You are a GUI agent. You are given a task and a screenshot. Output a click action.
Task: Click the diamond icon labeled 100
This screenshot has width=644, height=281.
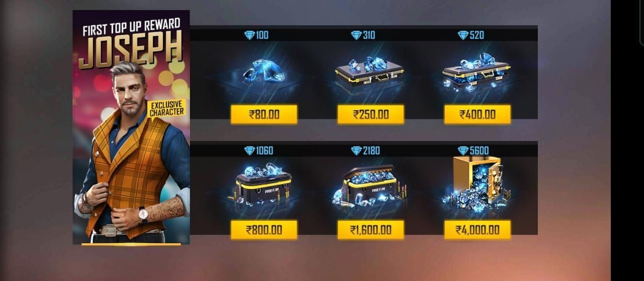pos(250,35)
